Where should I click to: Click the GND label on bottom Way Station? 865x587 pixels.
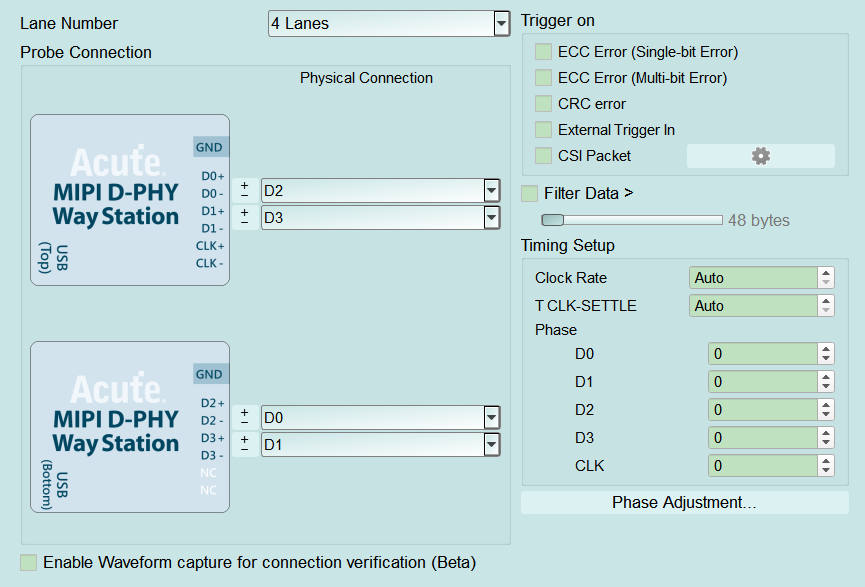(209, 374)
